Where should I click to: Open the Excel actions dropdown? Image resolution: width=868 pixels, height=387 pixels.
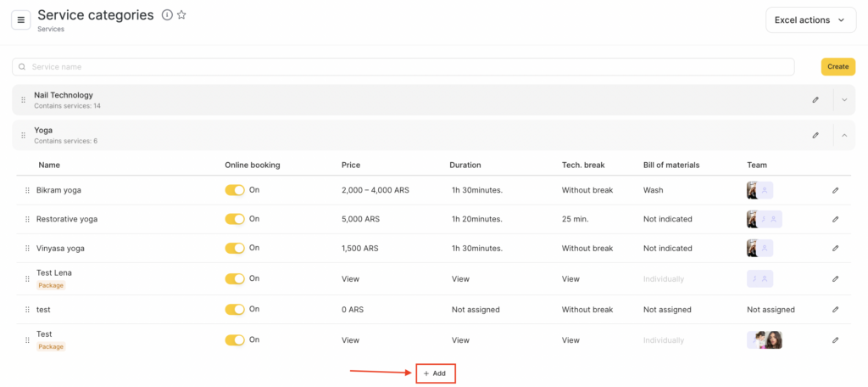coord(810,20)
